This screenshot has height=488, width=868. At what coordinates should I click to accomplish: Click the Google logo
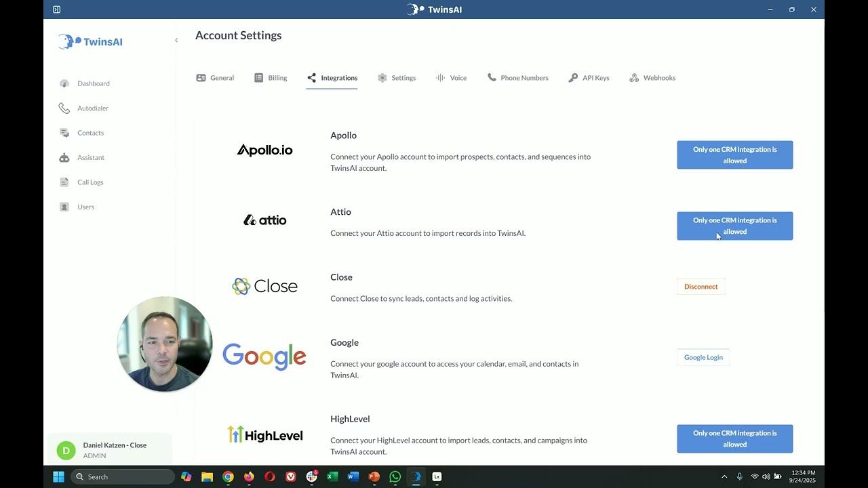click(264, 357)
